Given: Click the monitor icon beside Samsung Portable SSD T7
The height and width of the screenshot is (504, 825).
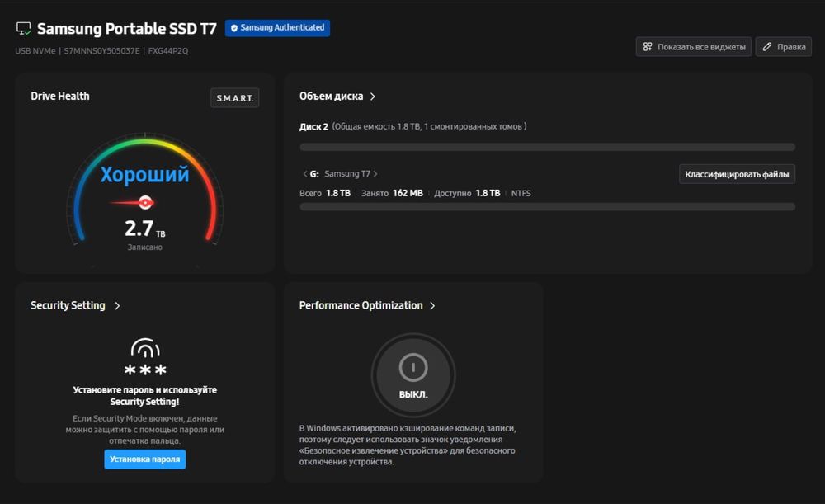Looking at the screenshot, I should coord(24,28).
